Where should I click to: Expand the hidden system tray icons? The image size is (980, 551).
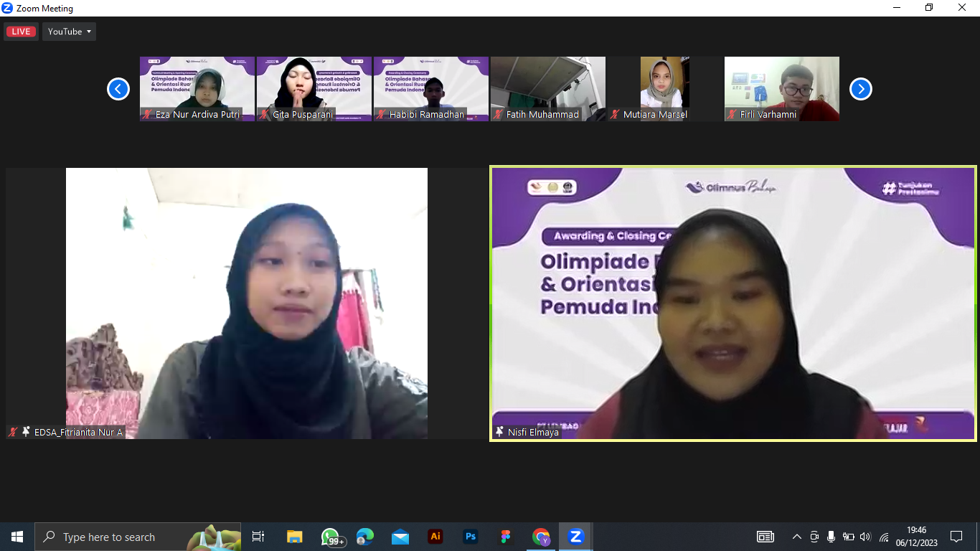point(796,537)
